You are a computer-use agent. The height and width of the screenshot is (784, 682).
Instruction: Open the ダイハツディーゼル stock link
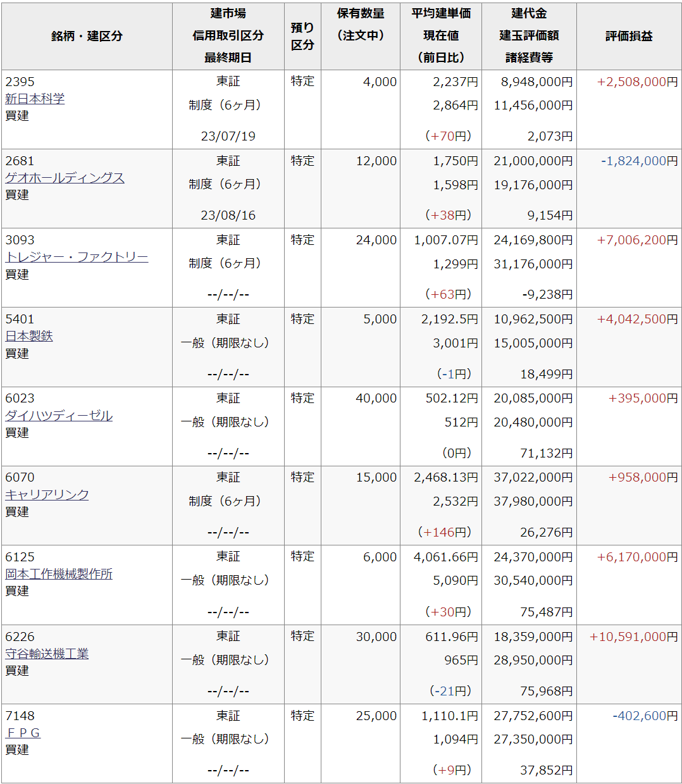59,416
